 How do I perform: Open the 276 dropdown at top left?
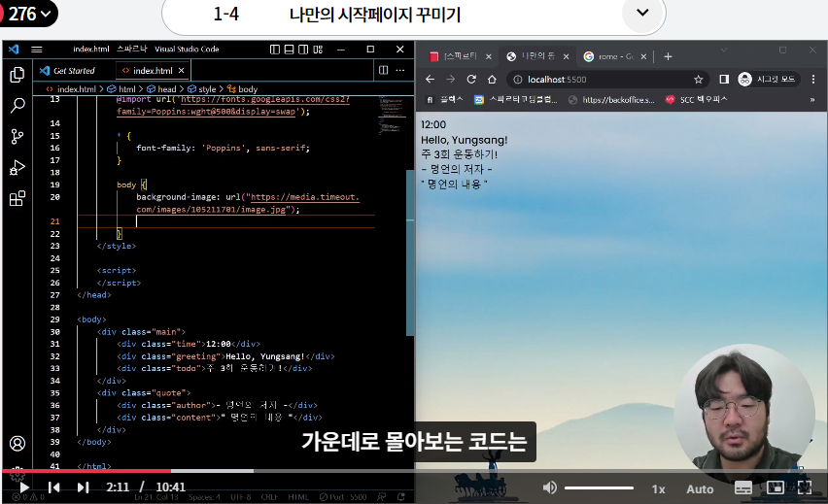pos(29,14)
